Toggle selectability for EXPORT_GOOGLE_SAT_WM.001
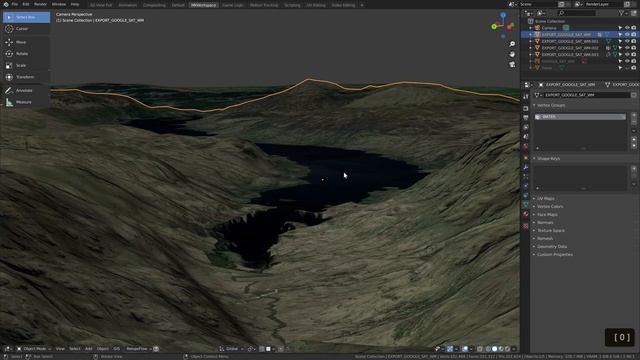Viewport: 640px width, 360px height. (x=620, y=41)
